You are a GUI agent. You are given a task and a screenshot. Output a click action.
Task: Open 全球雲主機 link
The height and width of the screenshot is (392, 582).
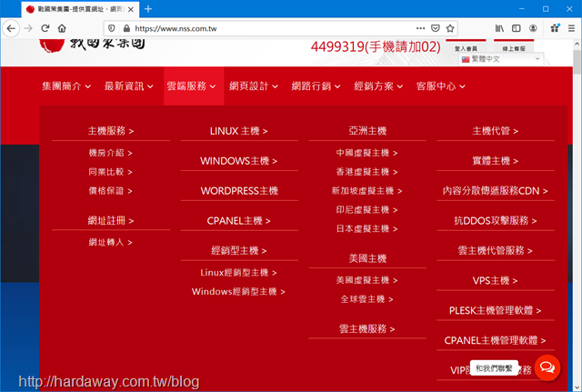(366, 299)
